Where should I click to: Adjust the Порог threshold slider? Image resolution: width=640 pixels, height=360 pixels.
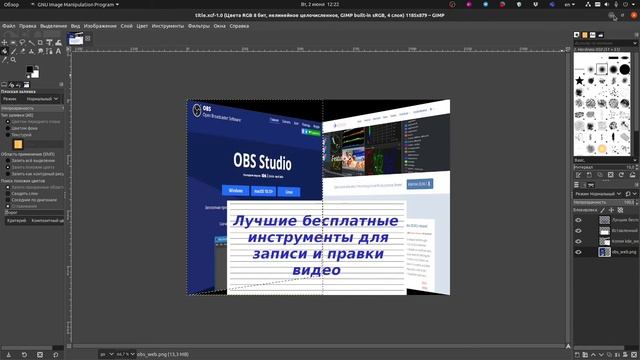tap(34, 213)
